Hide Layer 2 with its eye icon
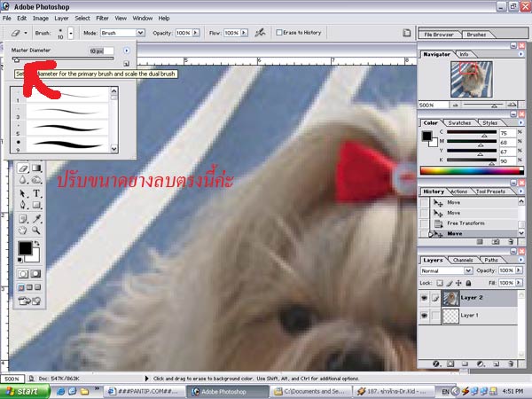 [x=424, y=298]
